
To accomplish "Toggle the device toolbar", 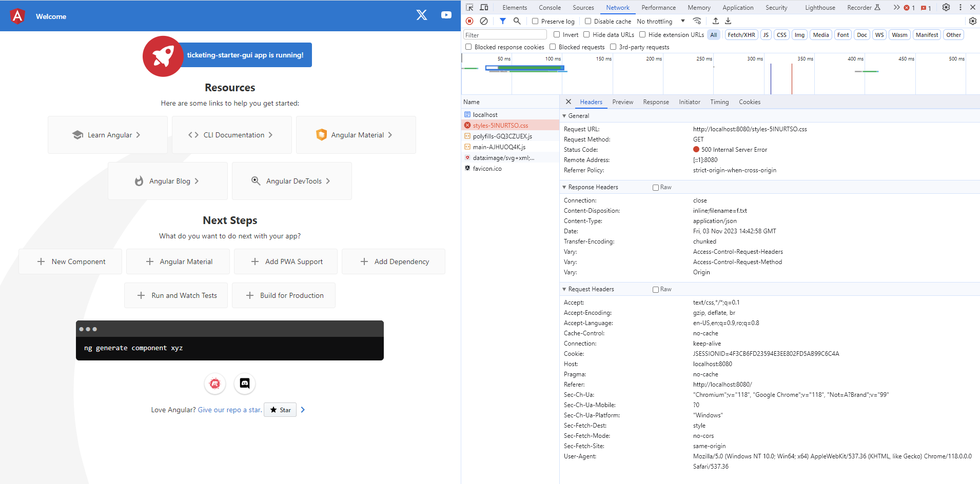I will pyautogui.click(x=483, y=7).
